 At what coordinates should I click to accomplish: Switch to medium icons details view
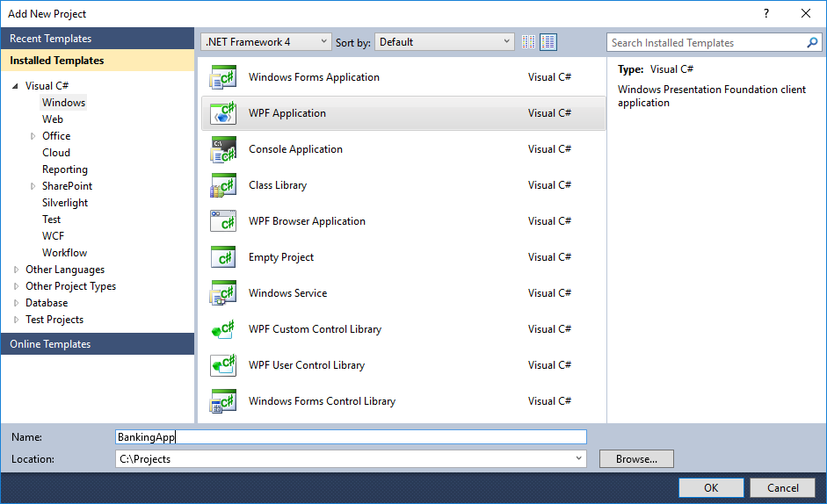548,42
